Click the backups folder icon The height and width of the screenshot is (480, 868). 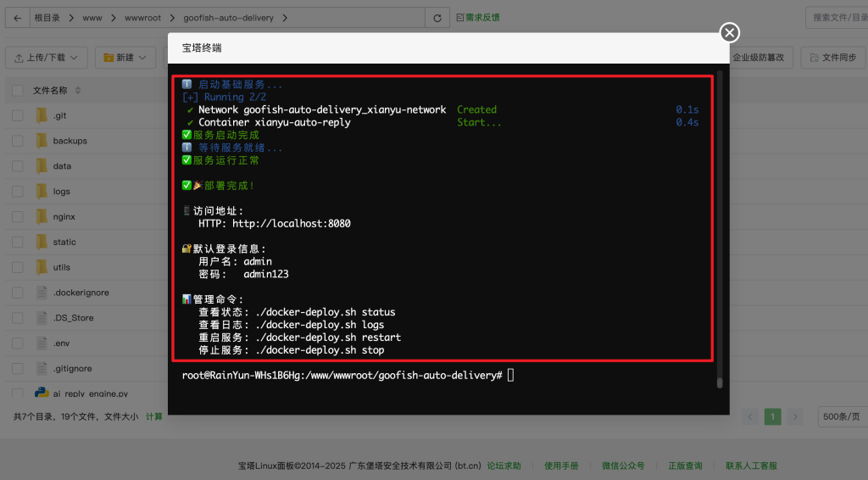pos(42,141)
